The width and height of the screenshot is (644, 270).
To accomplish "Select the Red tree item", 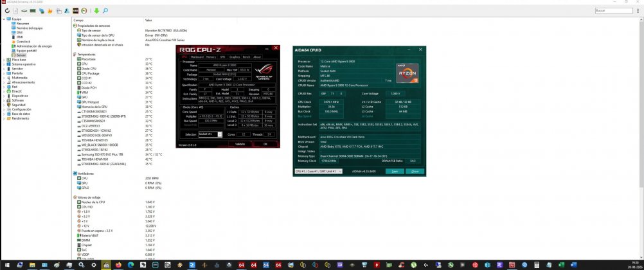I will 14,87.
